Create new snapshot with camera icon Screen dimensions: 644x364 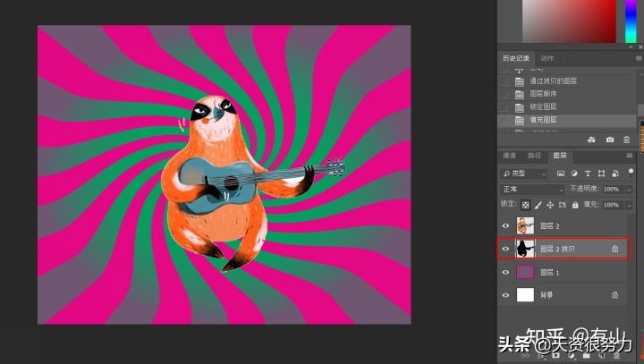pos(610,140)
